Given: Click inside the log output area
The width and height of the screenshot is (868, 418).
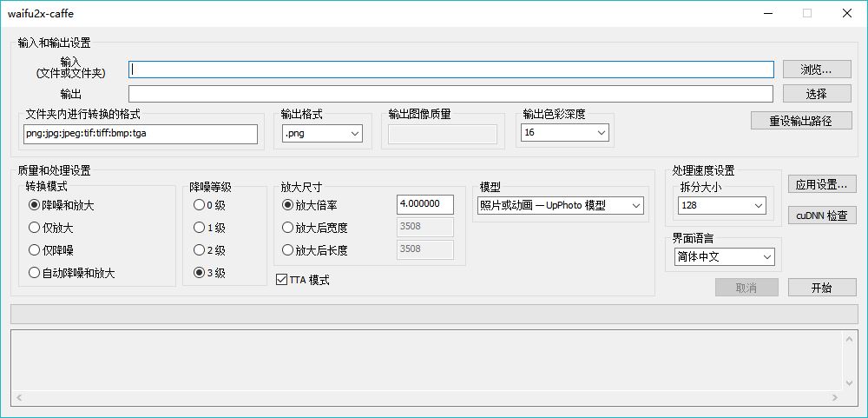Looking at the screenshot, I should point(427,361).
